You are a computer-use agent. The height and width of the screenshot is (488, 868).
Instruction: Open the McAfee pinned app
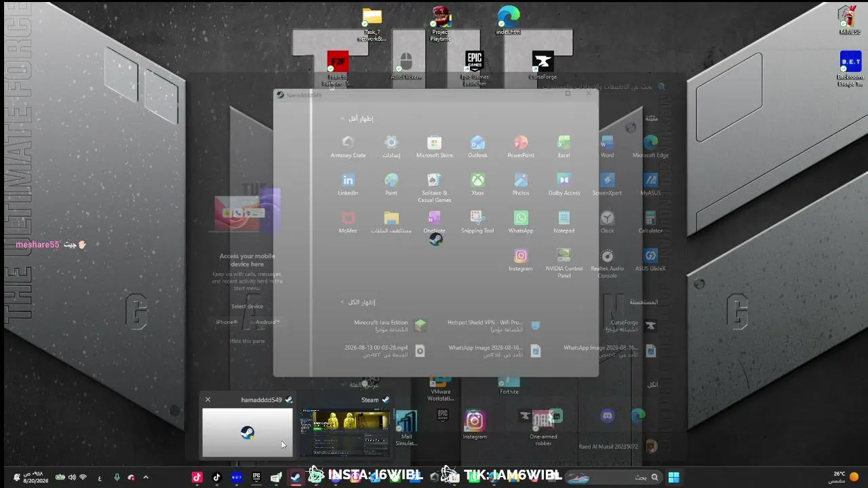[348, 222]
